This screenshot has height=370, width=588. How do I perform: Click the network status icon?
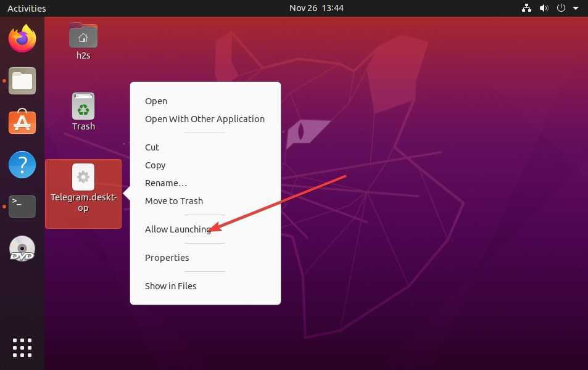point(526,8)
